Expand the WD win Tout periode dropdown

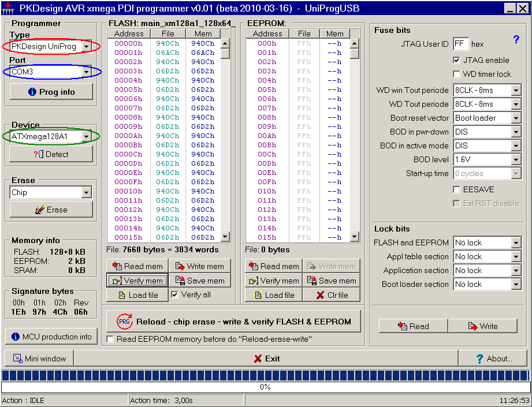click(x=516, y=90)
